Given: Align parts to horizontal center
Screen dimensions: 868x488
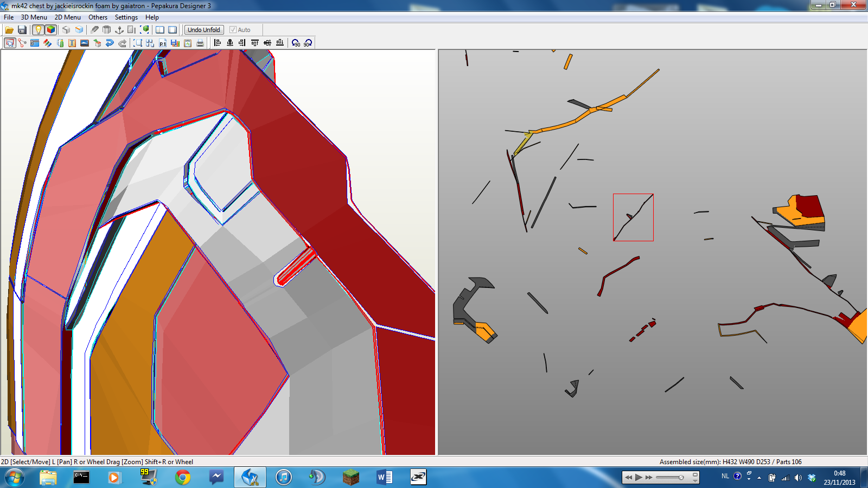Looking at the screenshot, I should (x=229, y=43).
